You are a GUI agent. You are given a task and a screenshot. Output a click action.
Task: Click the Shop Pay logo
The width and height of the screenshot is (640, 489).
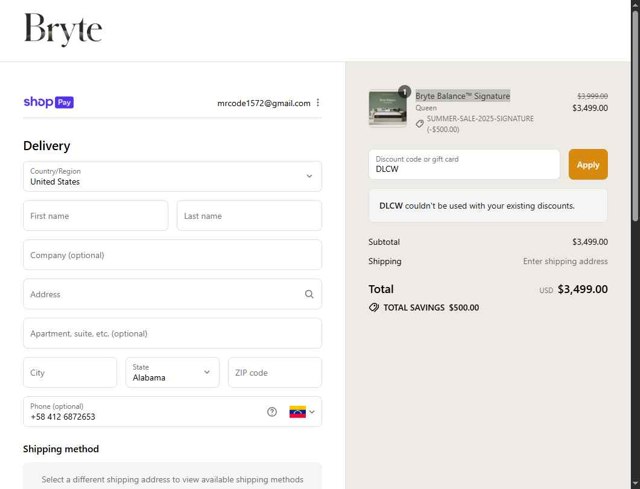[49, 102]
